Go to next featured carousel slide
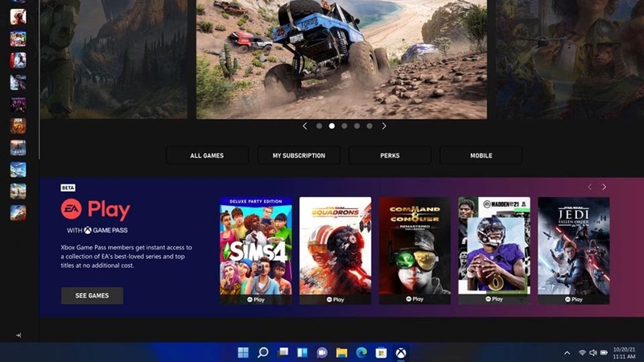Viewport: 644px width, 362px height. [x=384, y=126]
